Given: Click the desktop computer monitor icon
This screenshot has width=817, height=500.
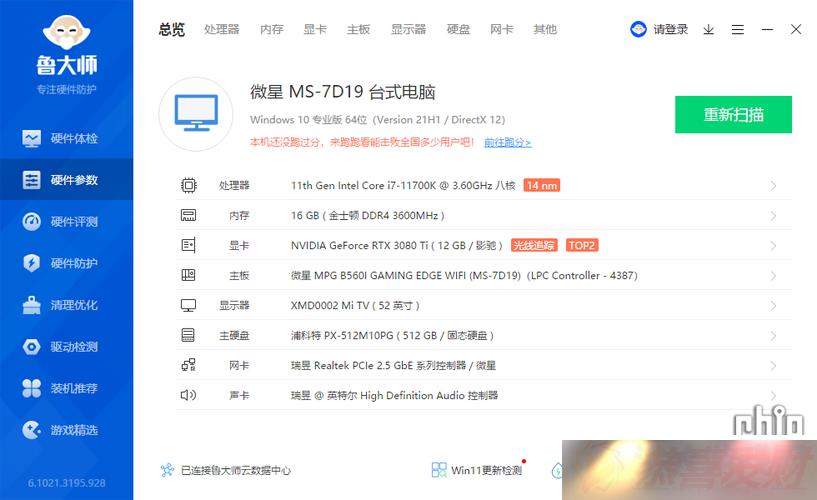Looking at the screenshot, I should (x=196, y=114).
